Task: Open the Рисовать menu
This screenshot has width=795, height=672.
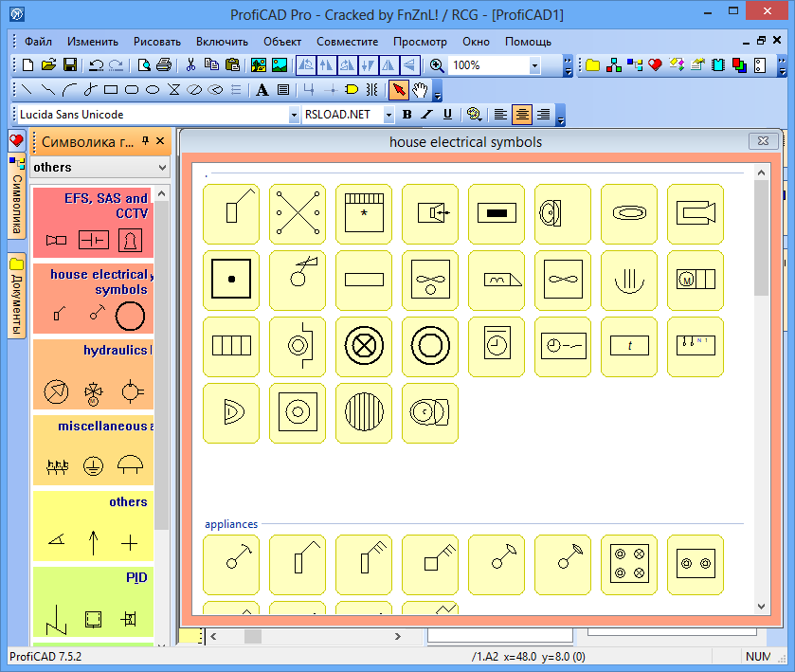Action: [x=157, y=42]
